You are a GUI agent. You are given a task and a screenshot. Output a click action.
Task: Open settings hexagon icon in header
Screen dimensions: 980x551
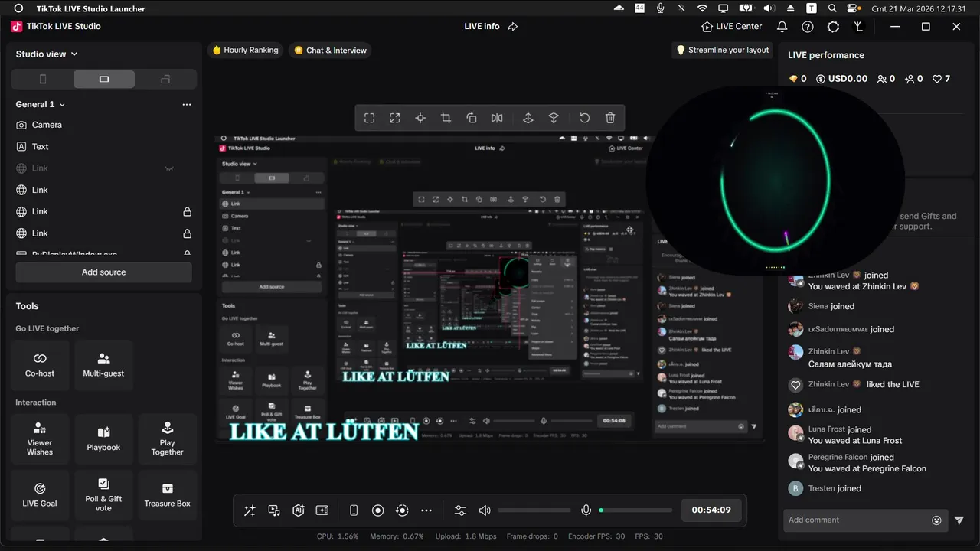pyautogui.click(x=834, y=26)
